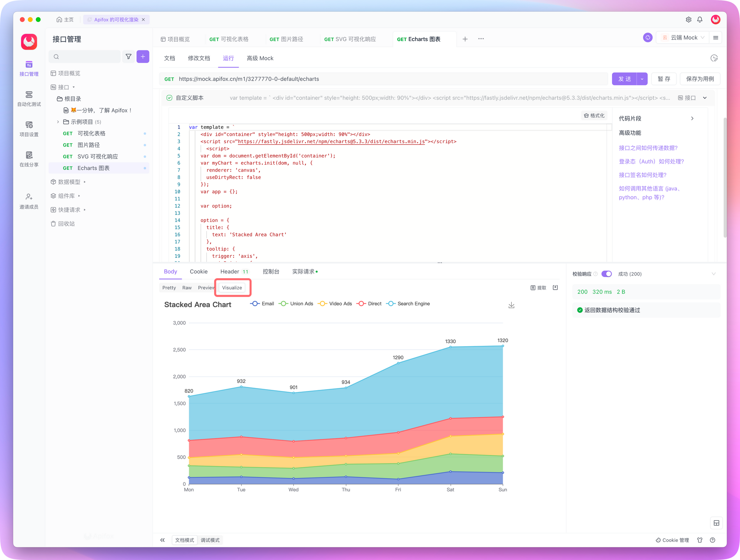Open the notifications bell
This screenshot has height=560, width=740.
(700, 20)
